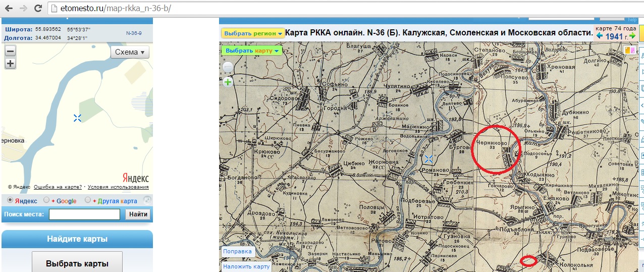Image resolution: width=644 pixels, height=272 pixels.
Task: Select the Яндекс map radio button
Action: tap(10, 200)
